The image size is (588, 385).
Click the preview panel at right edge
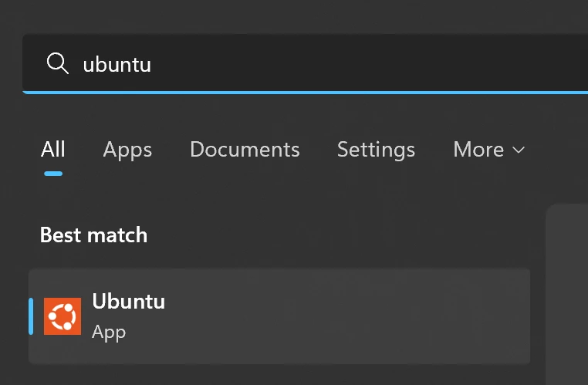pyautogui.click(x=567, y=293)
